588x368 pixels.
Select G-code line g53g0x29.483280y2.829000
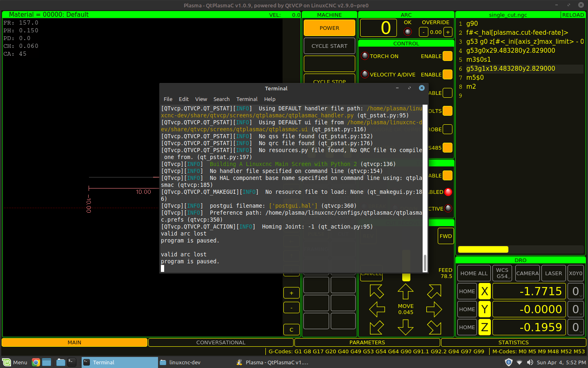coord(510,50)
